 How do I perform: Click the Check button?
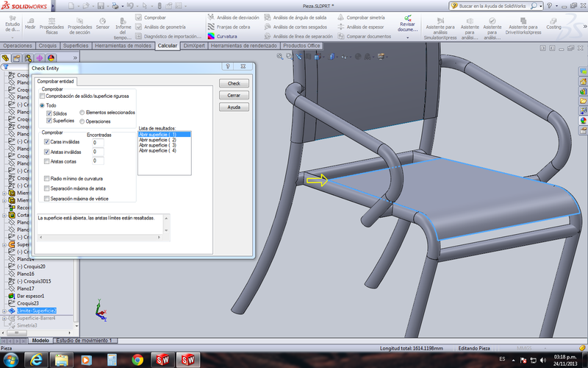coord(234,83)
